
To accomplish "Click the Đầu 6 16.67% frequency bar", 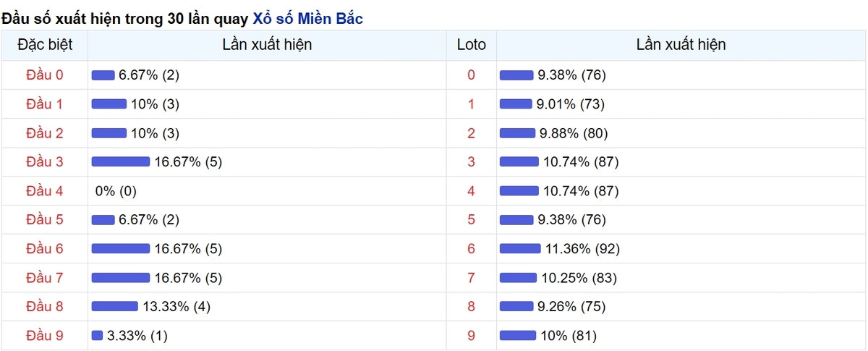I will [120, 249].
